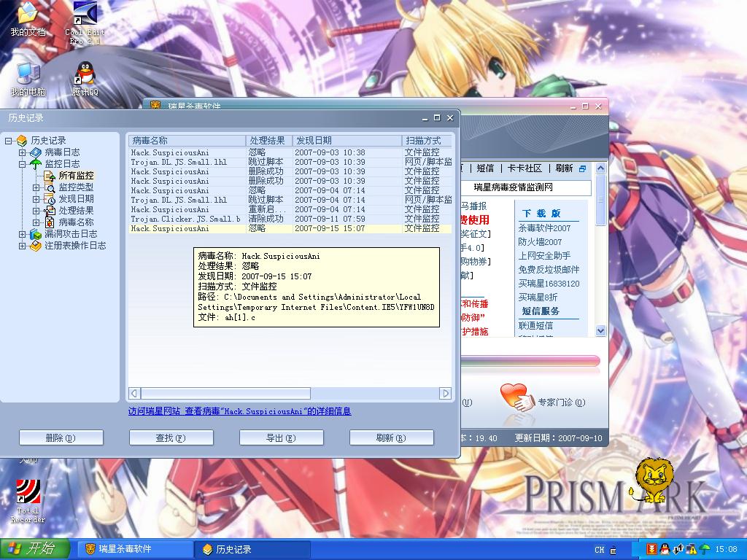747x560 pixels.
Task: Click the 专家门诊 heart icon
Action: tap(517, 397)
